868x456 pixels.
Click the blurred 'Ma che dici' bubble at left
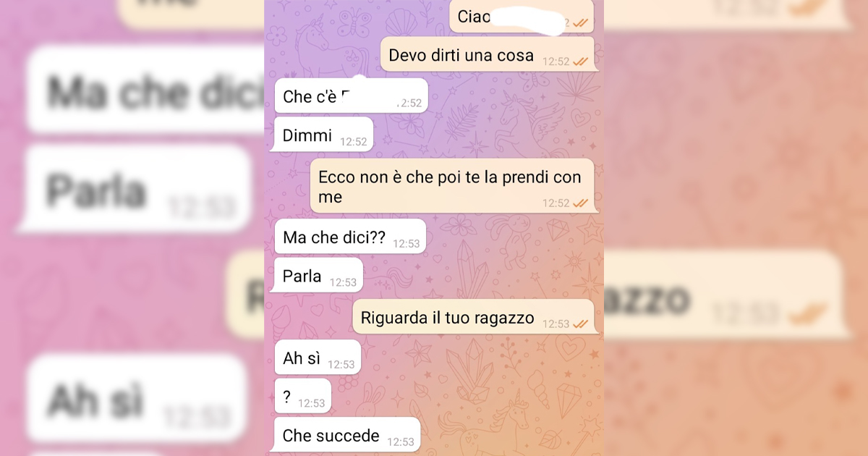145,90
